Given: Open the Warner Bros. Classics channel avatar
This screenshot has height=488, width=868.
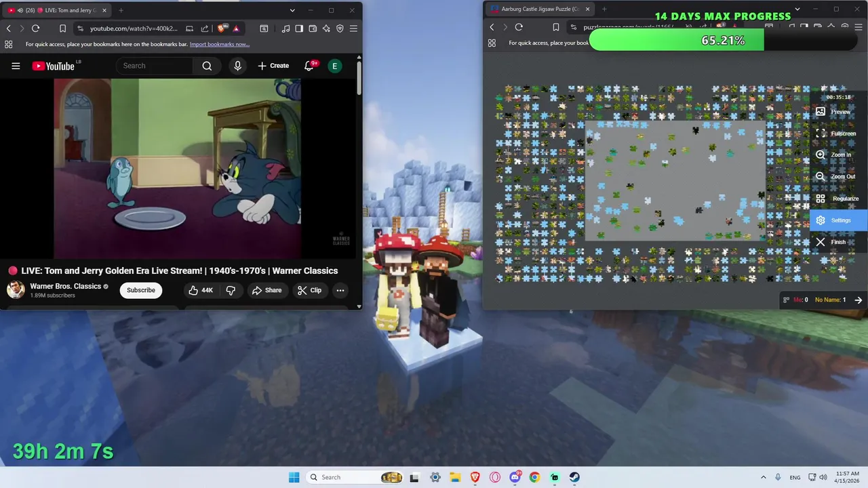Looking at the screenshot, I should click(16, 290).
